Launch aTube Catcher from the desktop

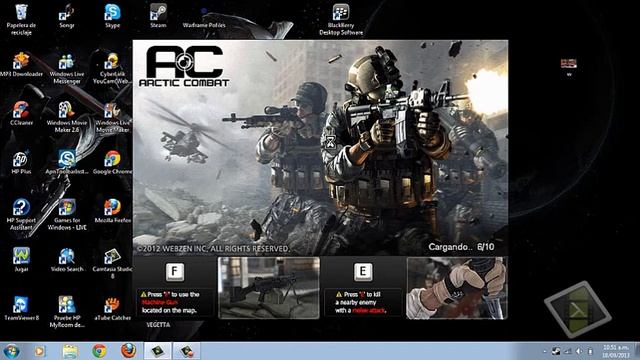112,308
